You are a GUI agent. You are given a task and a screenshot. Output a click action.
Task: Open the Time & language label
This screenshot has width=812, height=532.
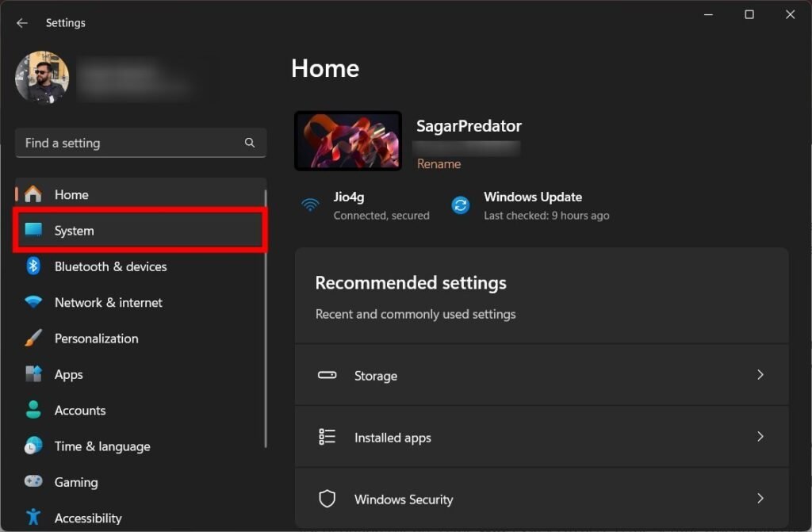click(x=102, y=446)
